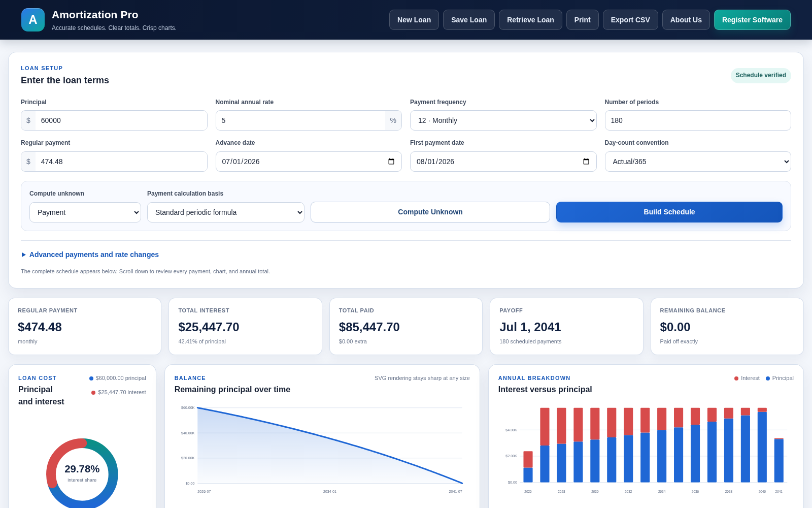Open calendar picker for First payment date
This screenshot has height=508, width=812.
(586, 162)
